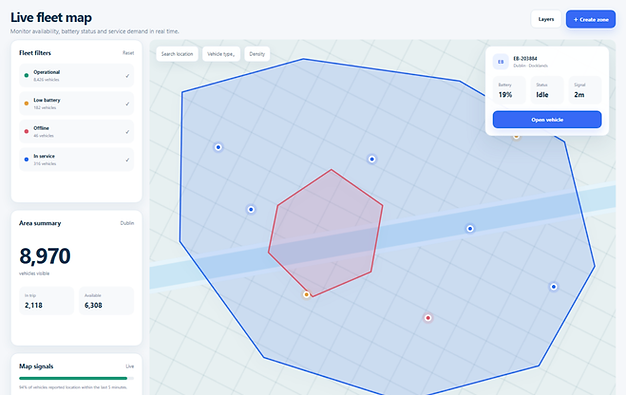Image resolution: width=626 pixels, height=395 pixels.
Task: Select the blue marker nearest the zone's right corner
Action: pyautogui.click(x=554, y=287)
